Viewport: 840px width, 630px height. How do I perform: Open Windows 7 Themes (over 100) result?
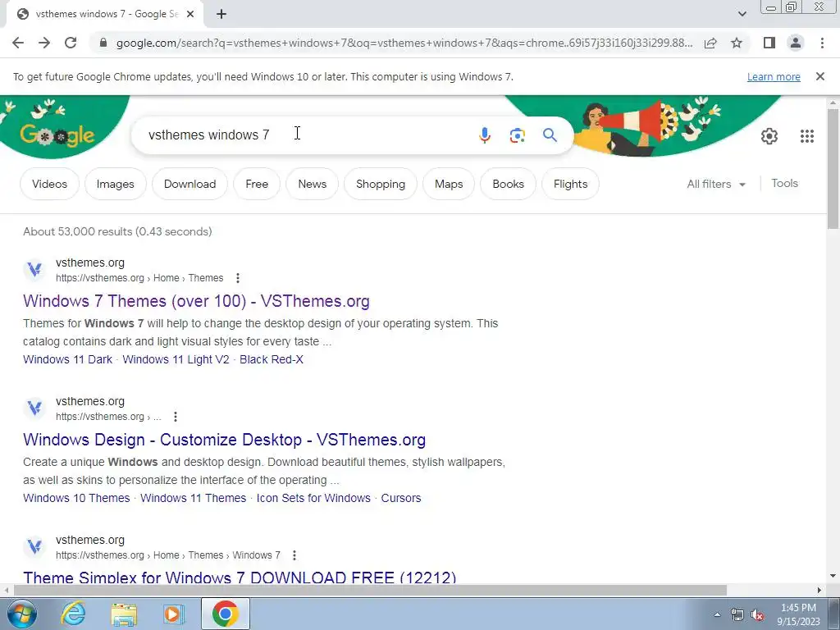pyautogui.click(x=196, y=301)
